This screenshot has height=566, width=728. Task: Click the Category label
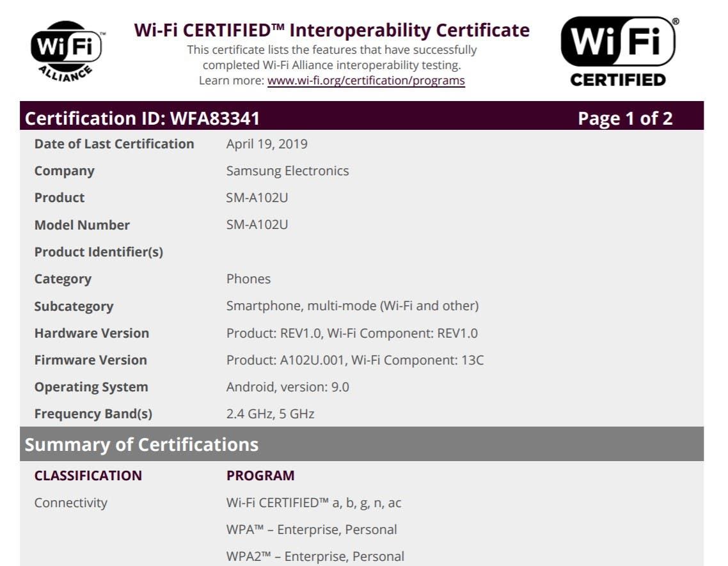click(x=63, y=279)
